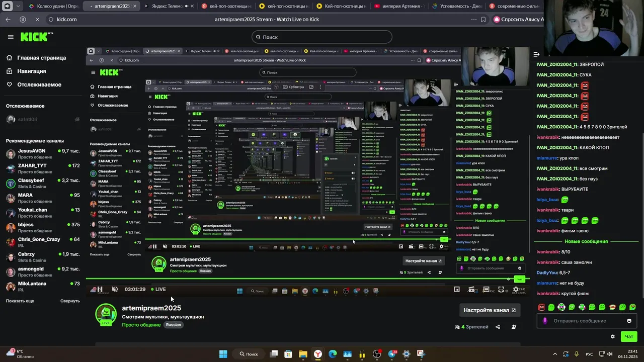The width and height of the screenshot is (644, 362).
Task: Open ZAHAR_TYT channel in sidebar
Action: coord(43,168)
